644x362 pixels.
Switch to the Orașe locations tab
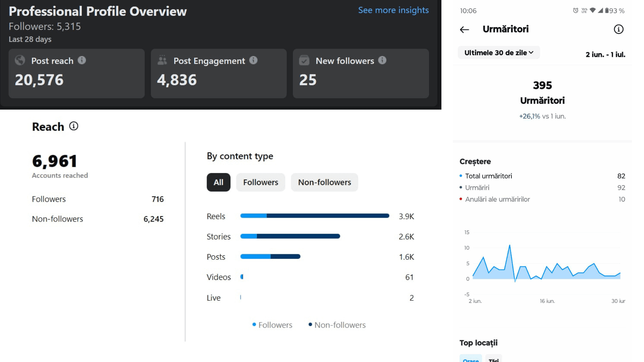471,359
